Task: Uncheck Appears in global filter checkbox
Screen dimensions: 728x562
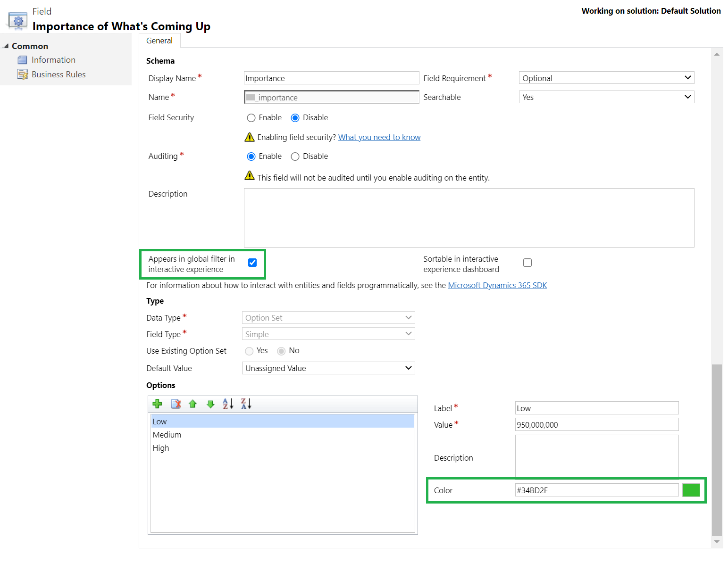Action: [252, 263]
